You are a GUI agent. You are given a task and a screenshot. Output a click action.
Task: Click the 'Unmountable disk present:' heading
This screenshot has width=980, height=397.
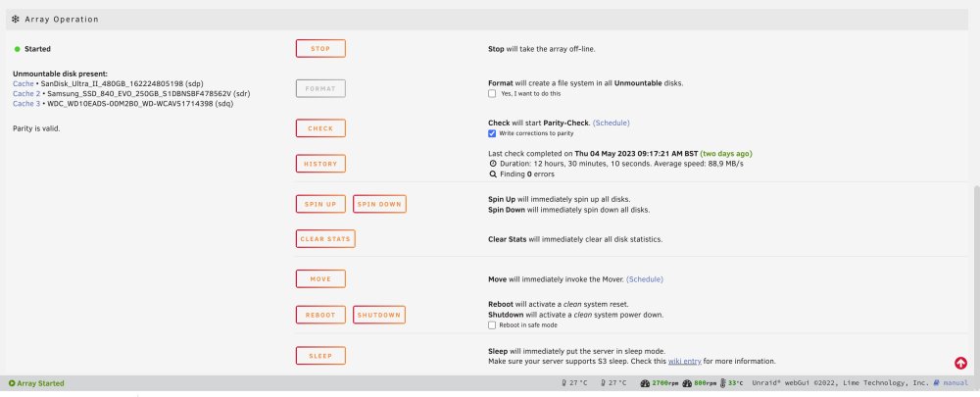(x=60, y=74)
